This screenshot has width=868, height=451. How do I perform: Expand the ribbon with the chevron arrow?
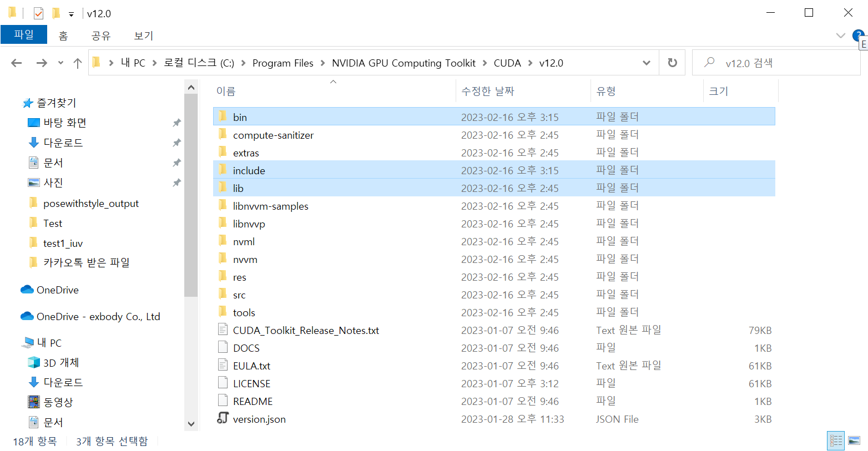[840, 36]
